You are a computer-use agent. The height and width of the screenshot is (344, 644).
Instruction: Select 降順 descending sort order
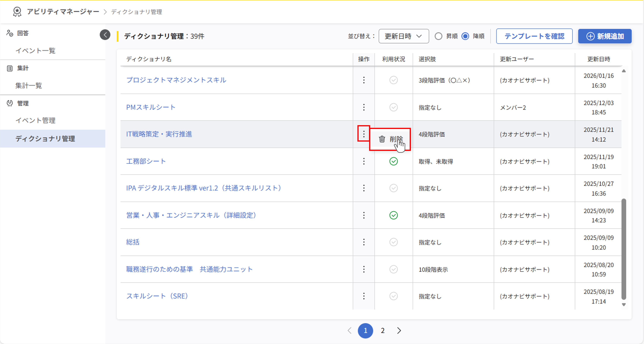pos(465,36)
